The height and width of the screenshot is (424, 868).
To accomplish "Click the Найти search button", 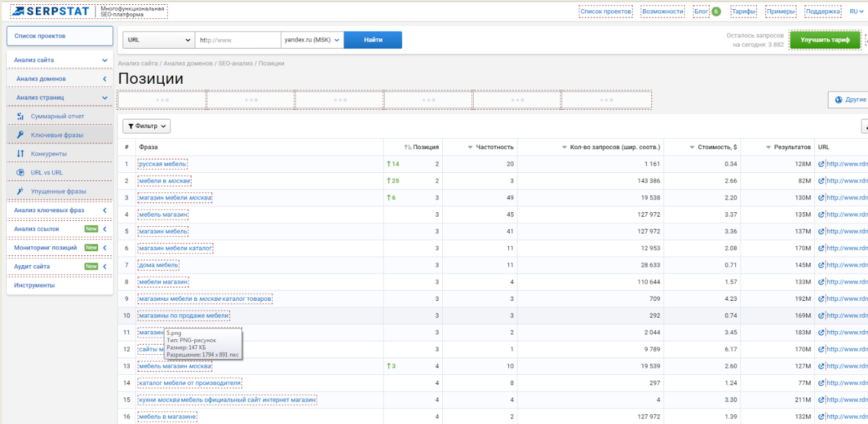I will (x=373, y=40).
